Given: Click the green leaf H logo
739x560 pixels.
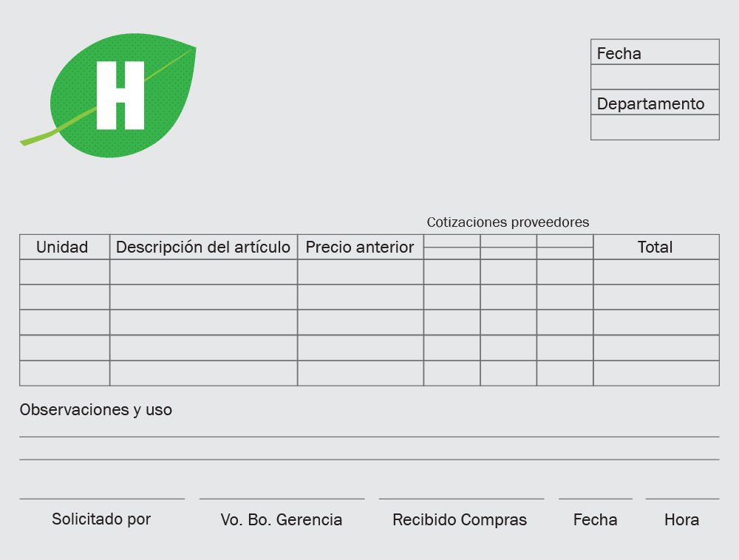Looking at the screenshot, I should tap(109, 95).
